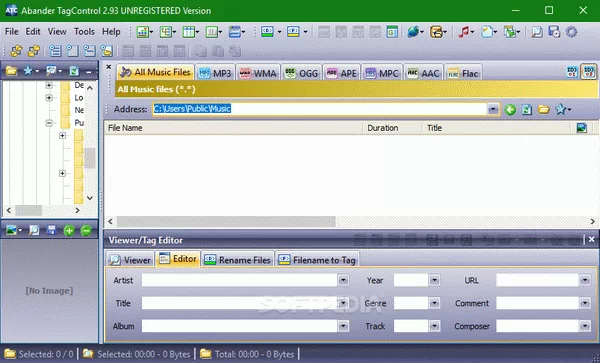Screen dimensions: 600x363
Task: Collapse the Pu folder in tree
Action: [x=49, y=123]
